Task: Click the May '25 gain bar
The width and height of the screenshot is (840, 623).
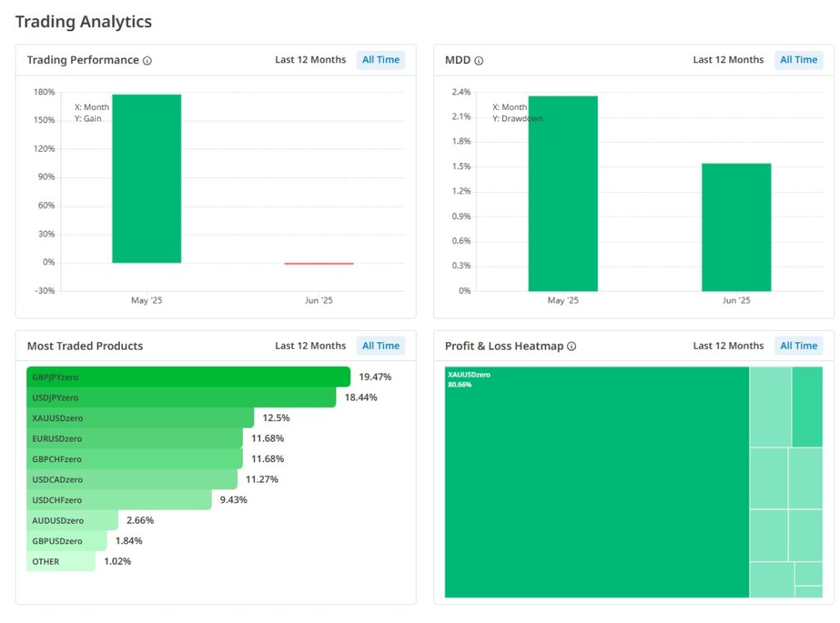Action: point(147,179)
